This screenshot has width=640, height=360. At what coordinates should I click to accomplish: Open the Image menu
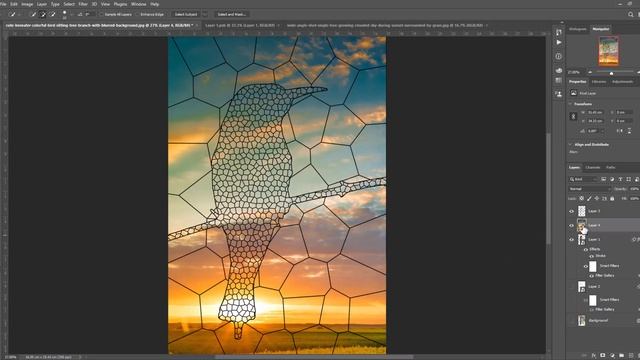(27, 4)
